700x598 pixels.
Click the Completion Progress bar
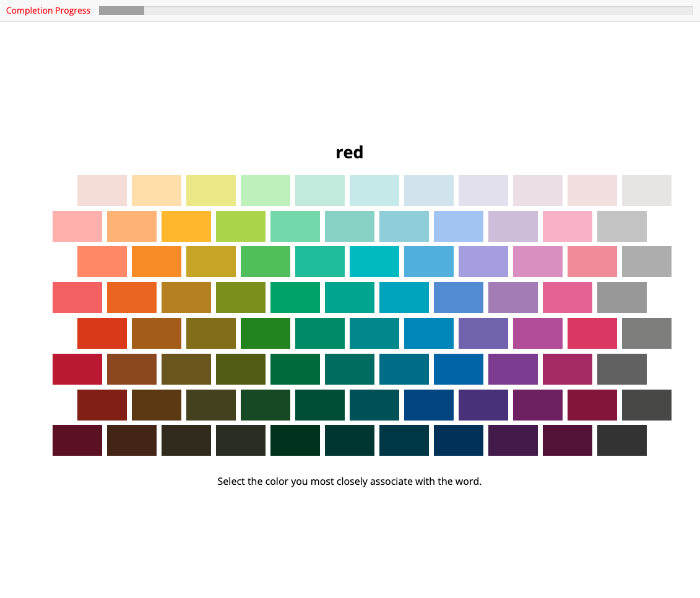[x=396, y=11]
